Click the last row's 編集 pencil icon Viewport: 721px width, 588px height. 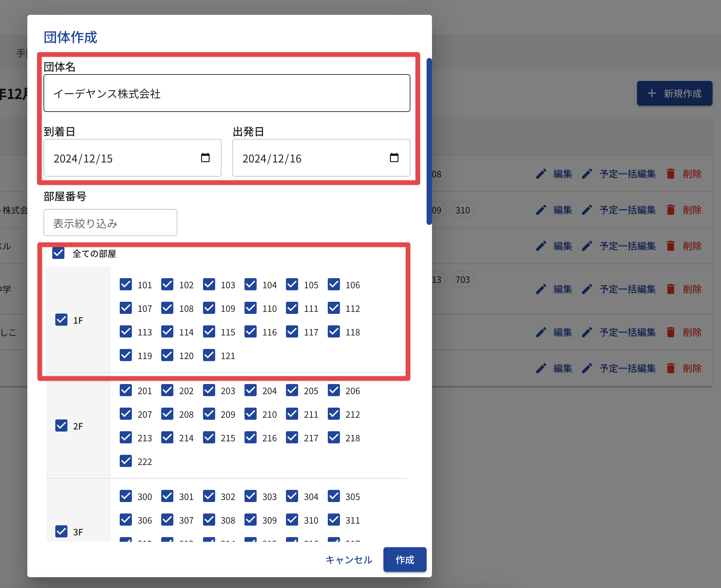(x=541, y=369)
